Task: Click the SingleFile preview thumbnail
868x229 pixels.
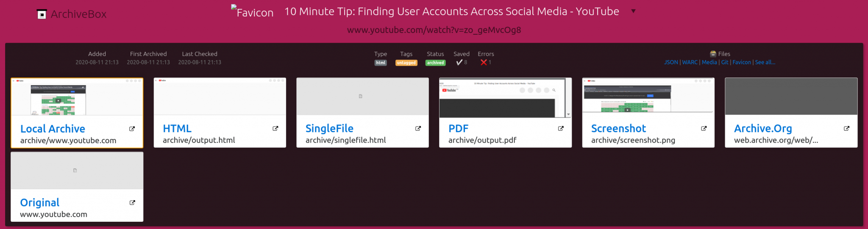Action: coord(363,96)
